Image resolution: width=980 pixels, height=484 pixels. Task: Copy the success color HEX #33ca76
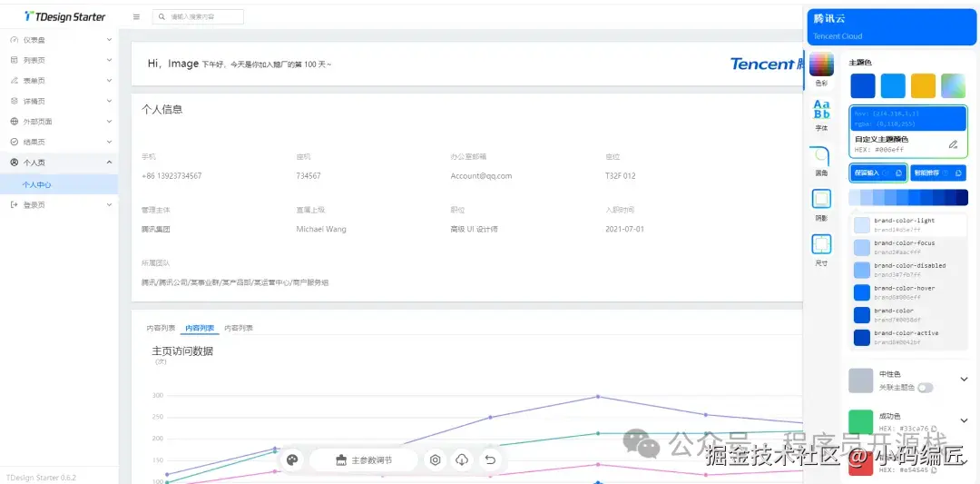tap(934, 429)
